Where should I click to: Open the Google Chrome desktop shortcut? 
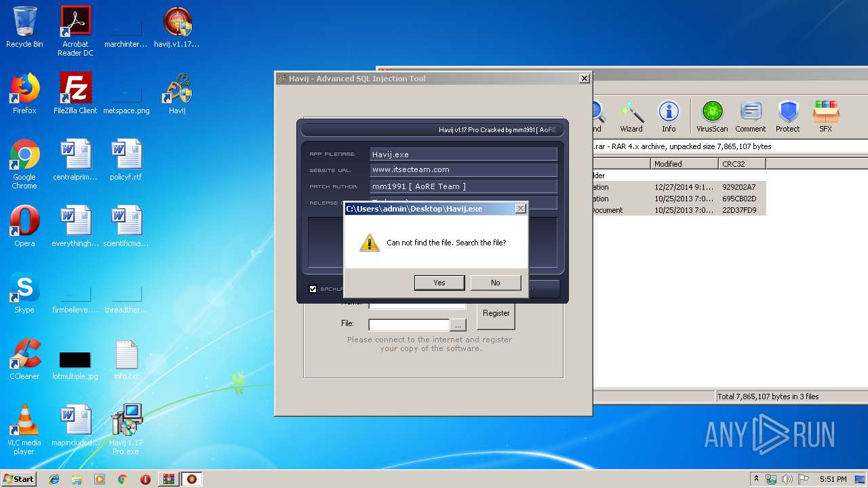click(x=24, y=164)
